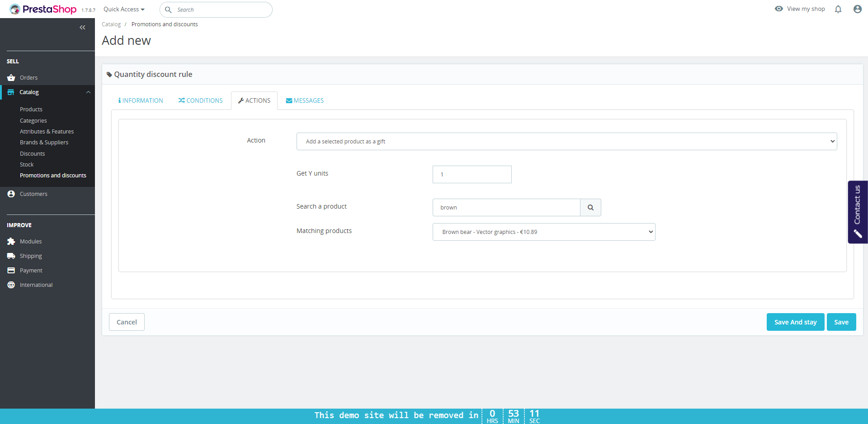
Task: Open the Quick Access dropdown
Action: [x=124, y=9]
